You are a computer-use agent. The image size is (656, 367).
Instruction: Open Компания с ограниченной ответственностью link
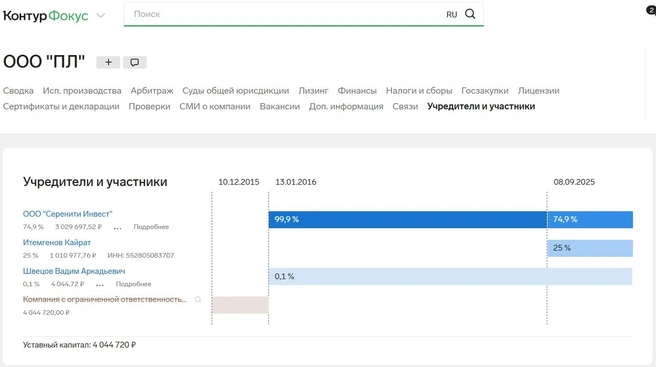[105, 299]
